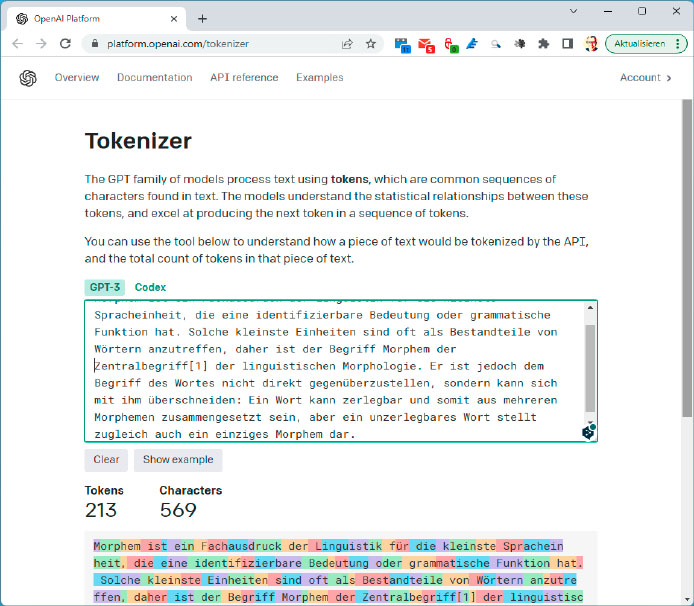694x606 pixels.
Task: Open the Documentation nav item
Action: coord(154,78)
